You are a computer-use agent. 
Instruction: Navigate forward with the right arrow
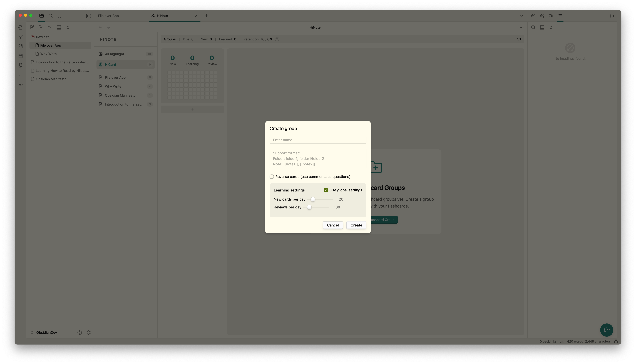click(108, 27)
